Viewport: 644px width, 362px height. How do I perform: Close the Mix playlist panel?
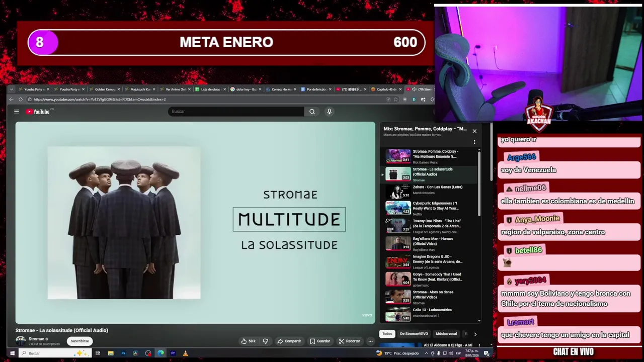click(474, 131)
